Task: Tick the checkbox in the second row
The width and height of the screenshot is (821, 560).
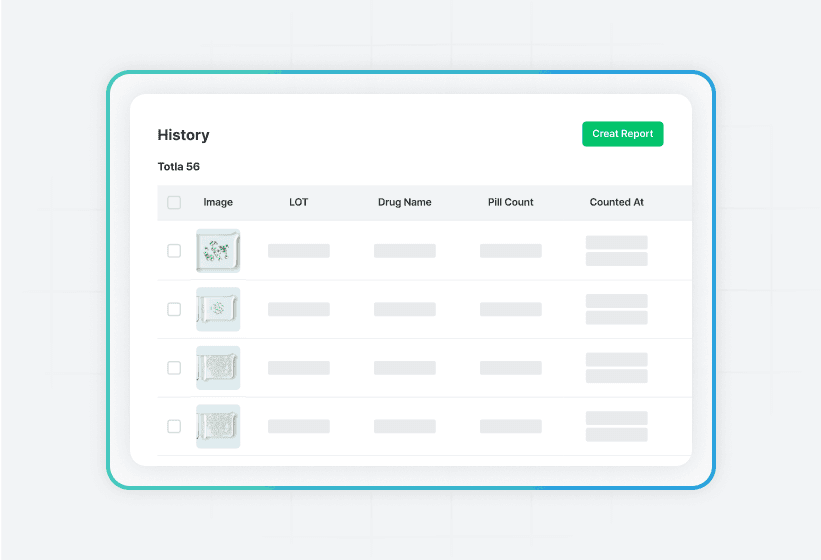Action: click(174, 309)
